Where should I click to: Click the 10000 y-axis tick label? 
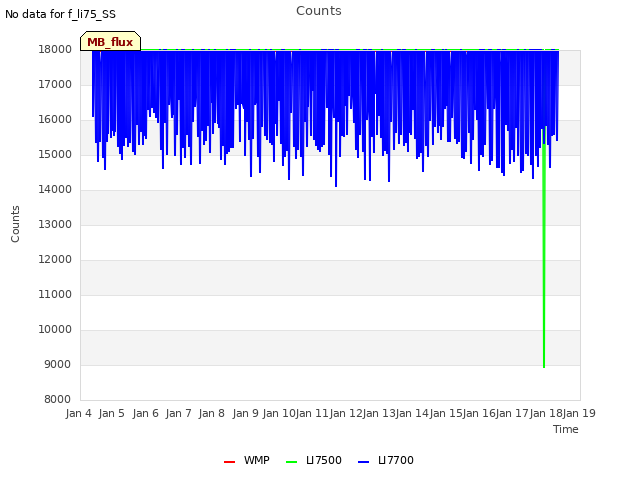(55, 330)
